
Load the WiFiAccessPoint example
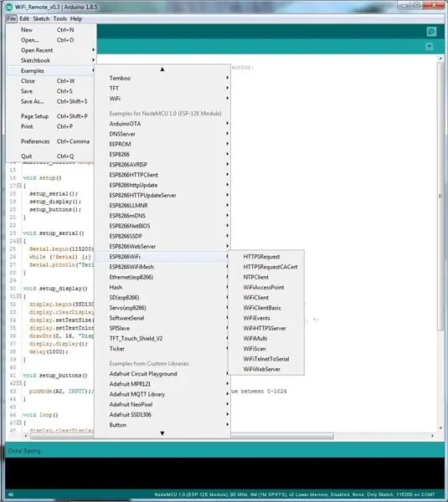[266, 288]
